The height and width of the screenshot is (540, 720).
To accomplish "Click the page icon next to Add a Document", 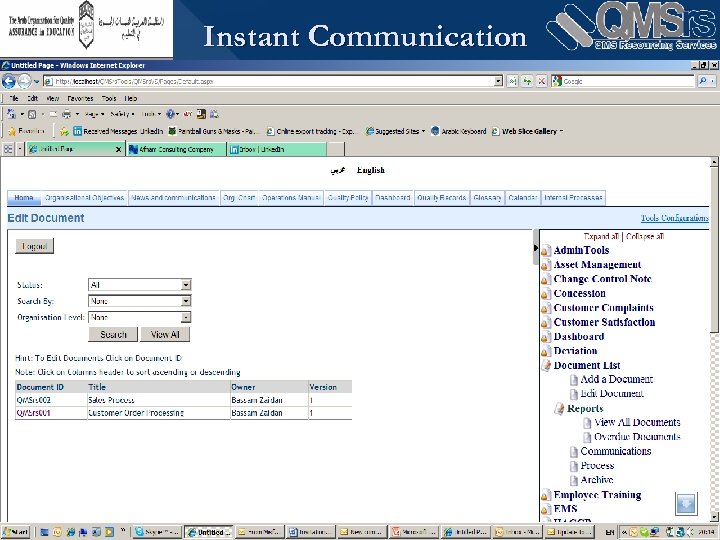I will point(574,380).
